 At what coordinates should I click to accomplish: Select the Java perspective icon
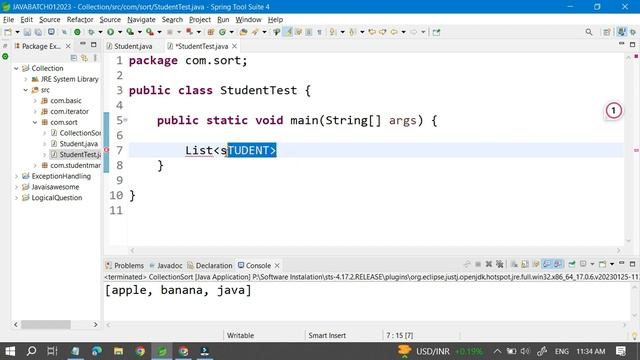point(621,32)
